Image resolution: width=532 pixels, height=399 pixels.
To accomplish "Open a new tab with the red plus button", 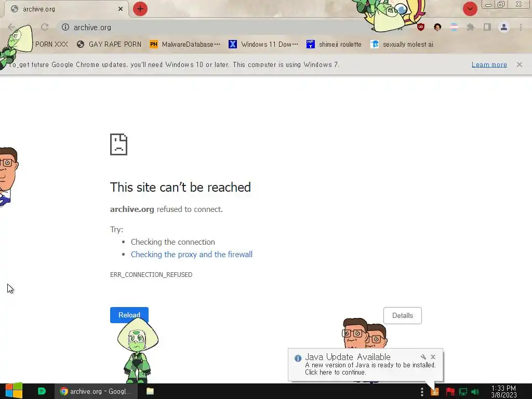I will pyautogui.click(x=140, y=9).
